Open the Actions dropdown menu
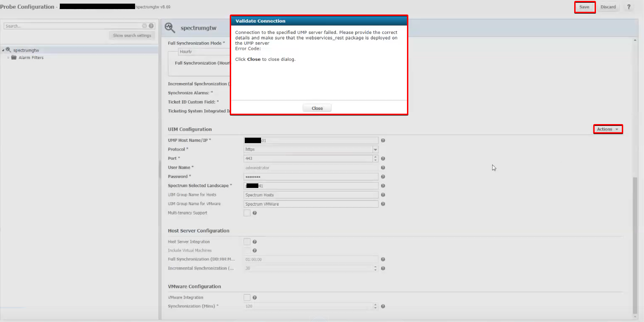 coord(608,130)
